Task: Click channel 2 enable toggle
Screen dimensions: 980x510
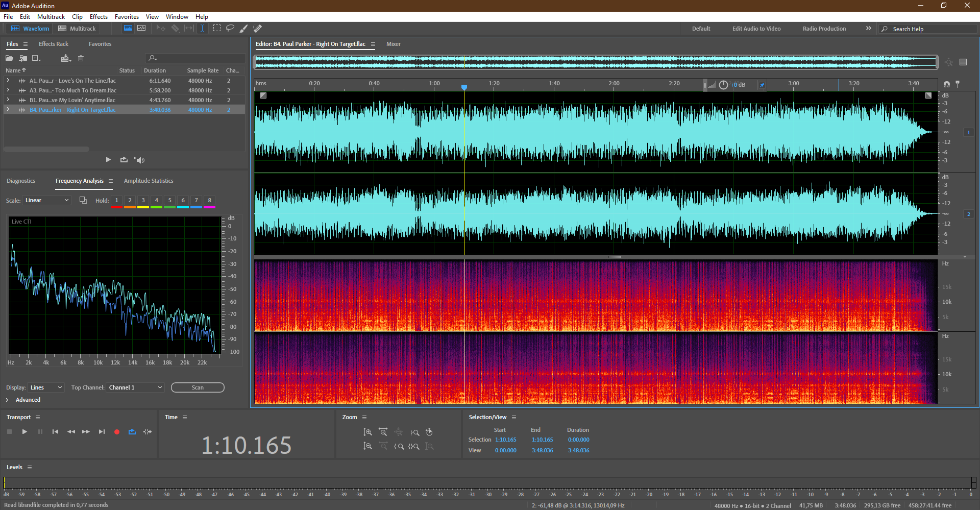Action: (x=968, y=214)
